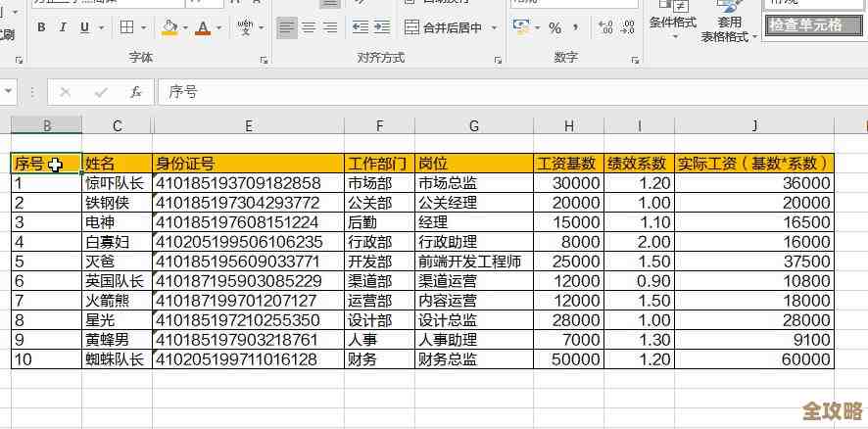This screenshot has width=868, height=429.
Task: Increase cell indent
Action: point(381,27)
